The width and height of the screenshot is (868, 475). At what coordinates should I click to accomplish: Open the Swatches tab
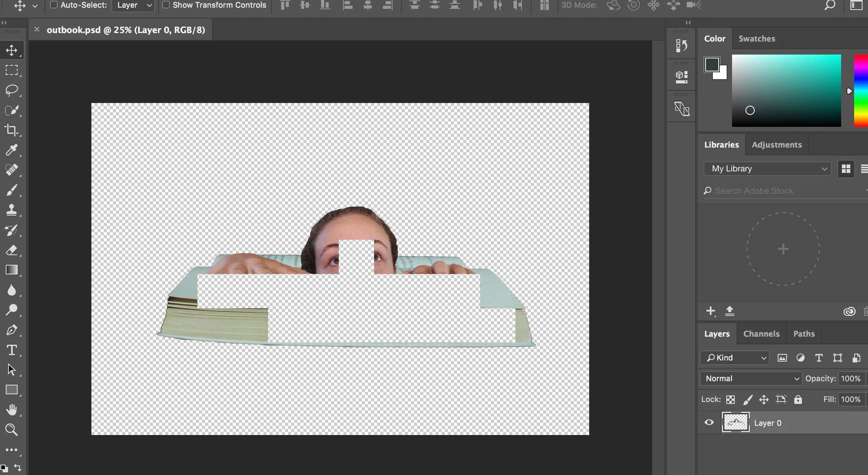(x=757, y=39)
